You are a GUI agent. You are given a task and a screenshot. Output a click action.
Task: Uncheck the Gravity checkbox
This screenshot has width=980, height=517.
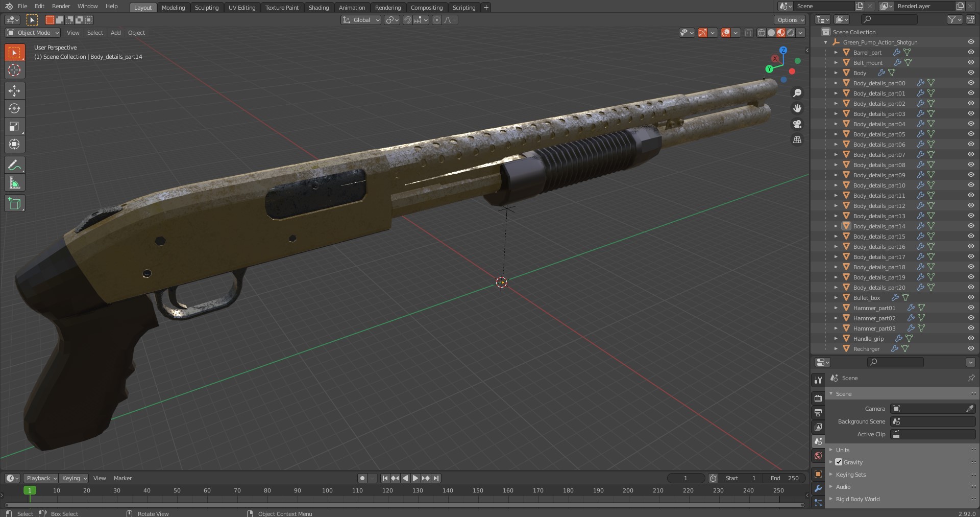pyautogui.click(x=839, y=462)
